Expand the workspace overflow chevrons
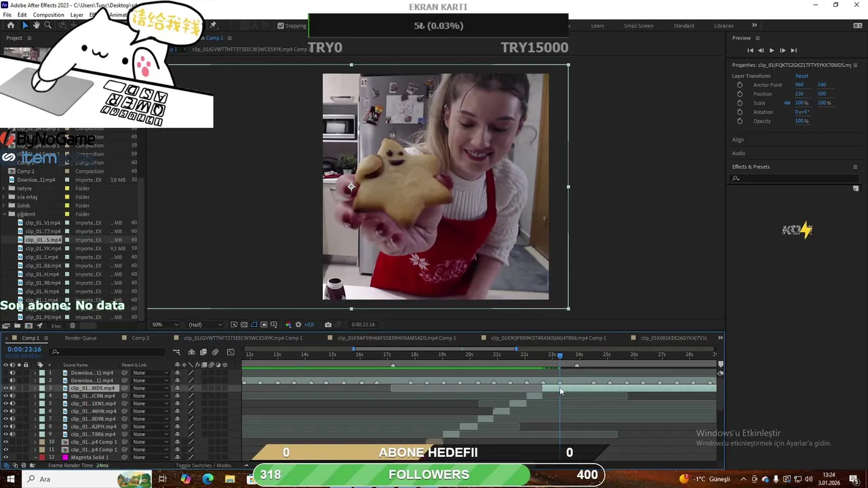Screen dimensions: 868x488 click(x=754, y=26)
